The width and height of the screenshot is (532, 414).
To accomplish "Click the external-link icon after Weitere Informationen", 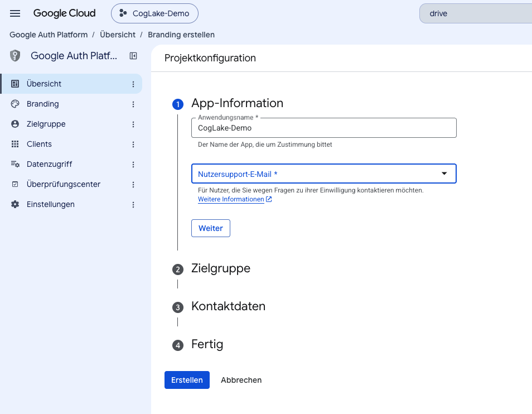I will (x=269, y=199).
